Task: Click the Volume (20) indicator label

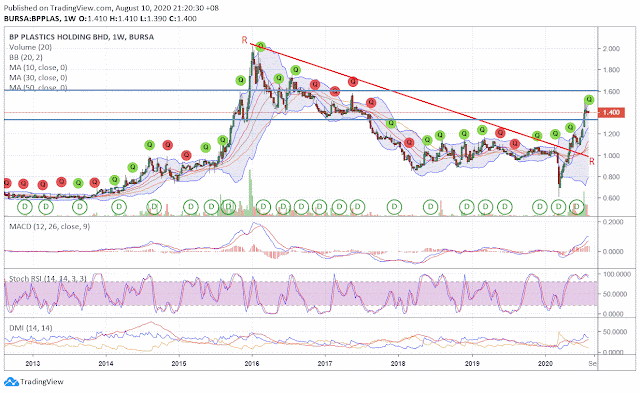Action: [x=31, y=47]
